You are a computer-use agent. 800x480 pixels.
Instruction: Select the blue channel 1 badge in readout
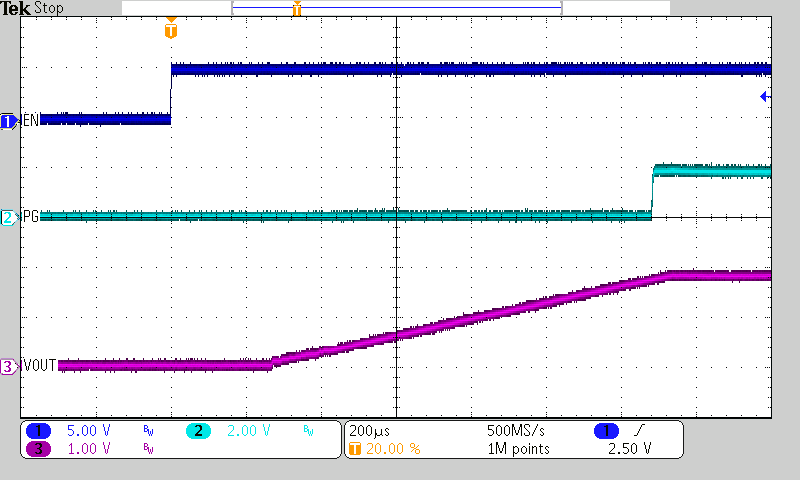pyautogui.click(x=39, y=430)
